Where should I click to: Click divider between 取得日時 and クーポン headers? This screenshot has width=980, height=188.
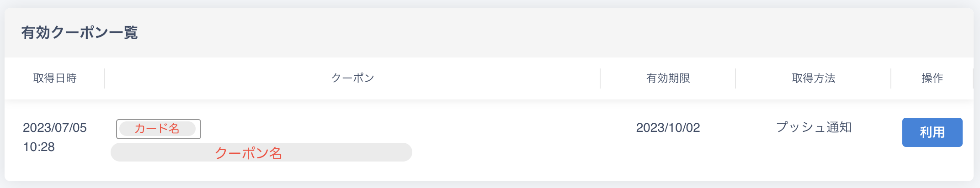105,78
